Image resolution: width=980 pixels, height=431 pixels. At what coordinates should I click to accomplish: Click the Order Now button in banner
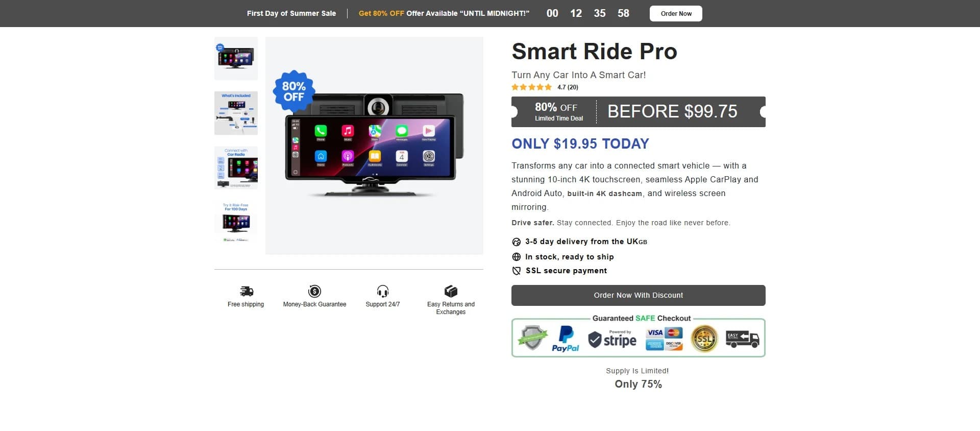tap(676, 13)
